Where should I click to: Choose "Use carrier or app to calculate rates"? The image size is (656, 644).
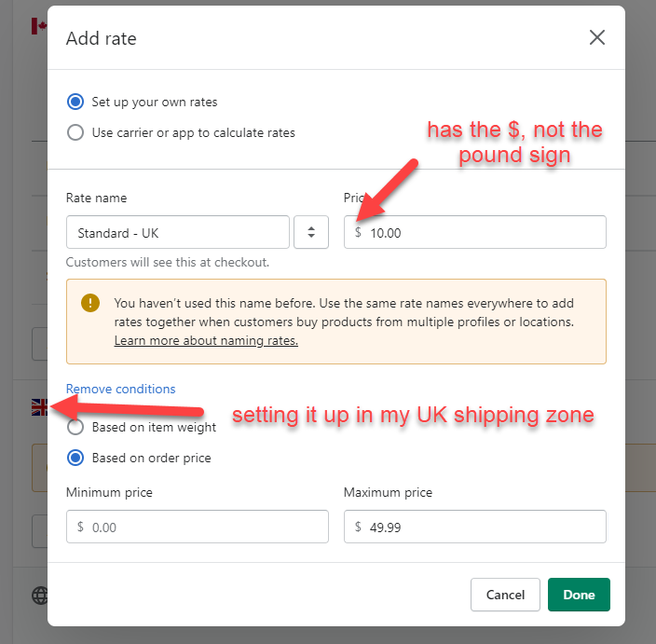click(75, 132)
